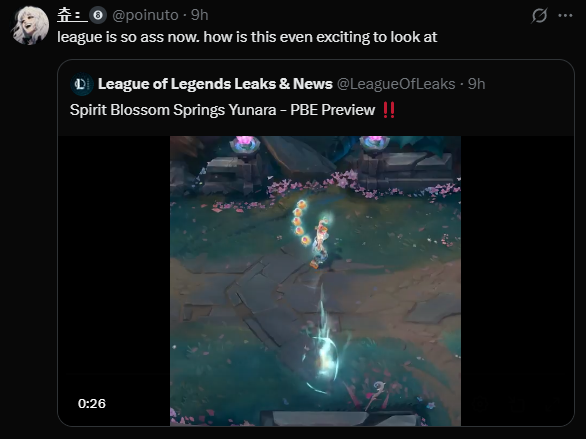Play the video by clicking Yunara character
Image resolution: width=586 pixels, height=439 pixels.
pos(321,243)
